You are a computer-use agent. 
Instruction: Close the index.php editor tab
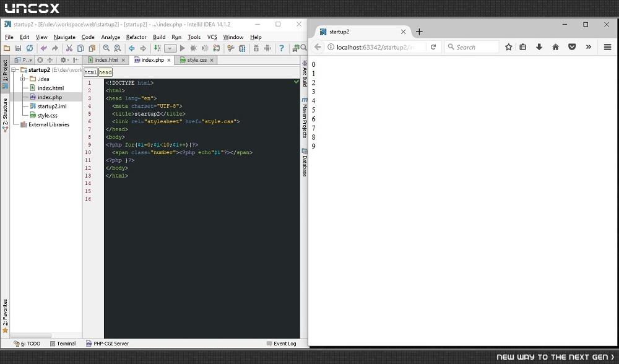pos(169,61)
